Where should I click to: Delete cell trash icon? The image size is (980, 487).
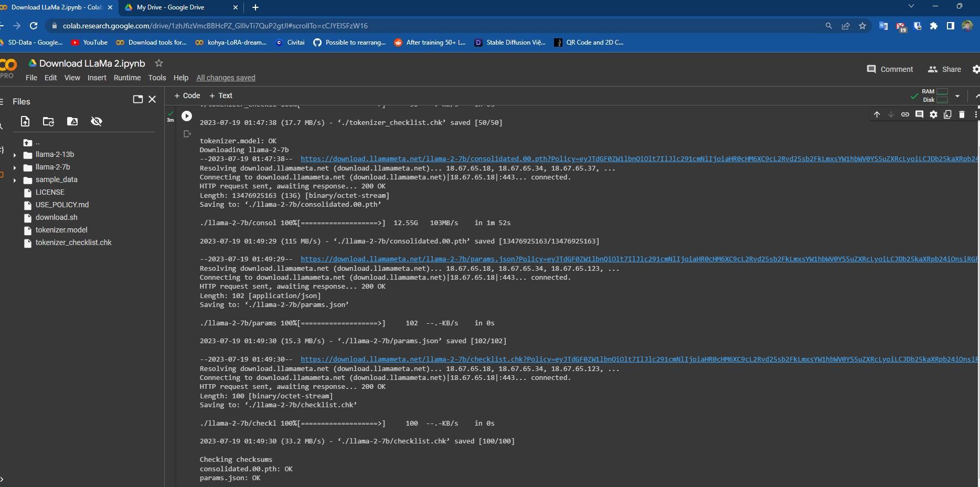pos(962,114)
